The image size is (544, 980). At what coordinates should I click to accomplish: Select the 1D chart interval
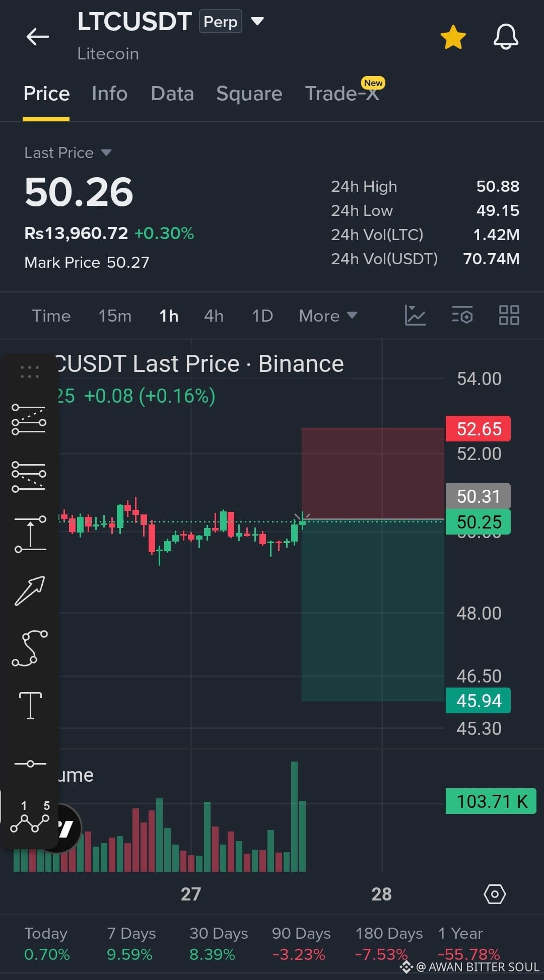click(x=262, y=316)
